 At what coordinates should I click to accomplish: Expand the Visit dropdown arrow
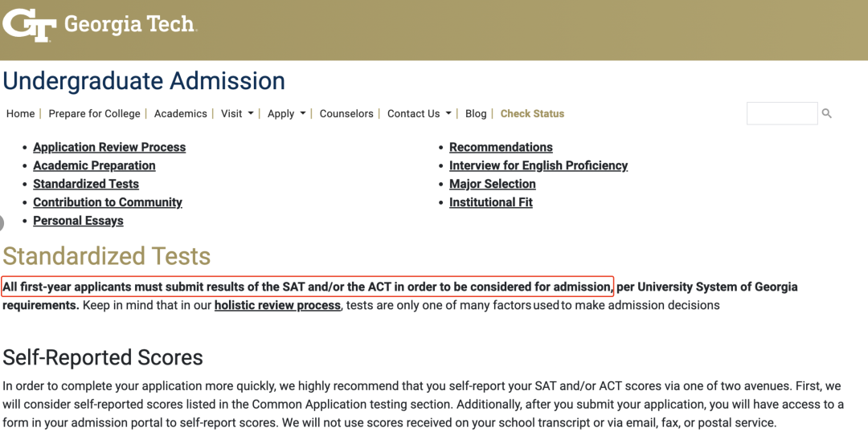[251, 113]
